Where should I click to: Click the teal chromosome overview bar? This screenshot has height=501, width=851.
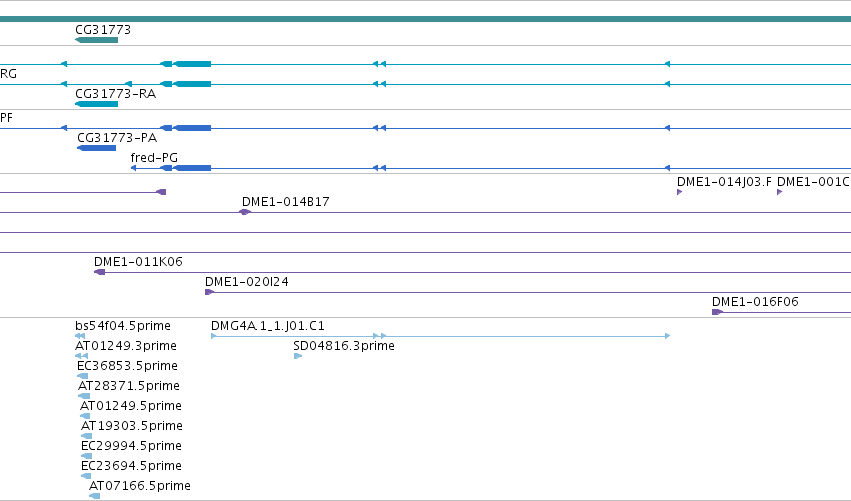426,19
